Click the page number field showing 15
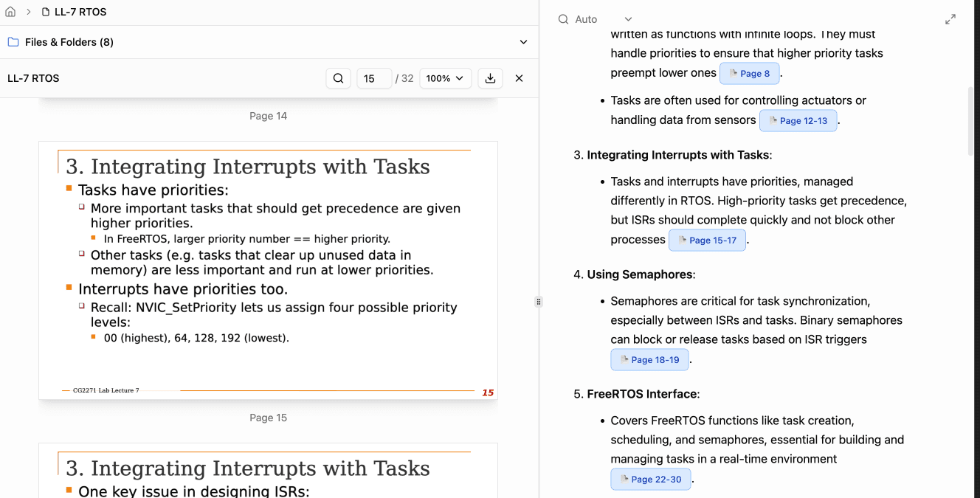 click(x=374, y=78)
